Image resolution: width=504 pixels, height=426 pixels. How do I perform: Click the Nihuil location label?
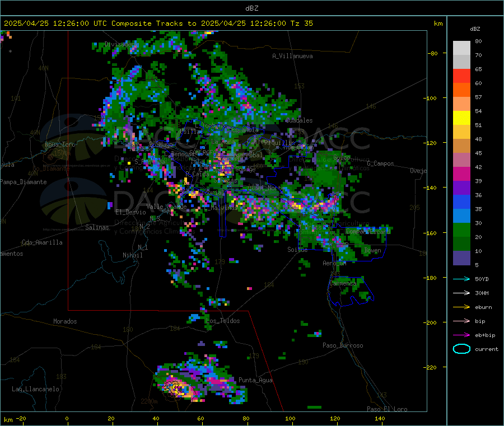point(133,255)
